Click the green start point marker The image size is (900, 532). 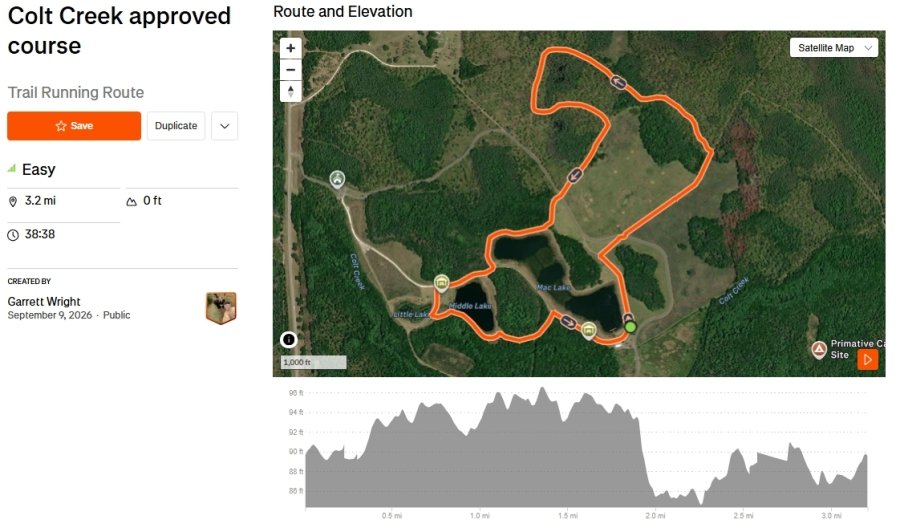[630, 327]
